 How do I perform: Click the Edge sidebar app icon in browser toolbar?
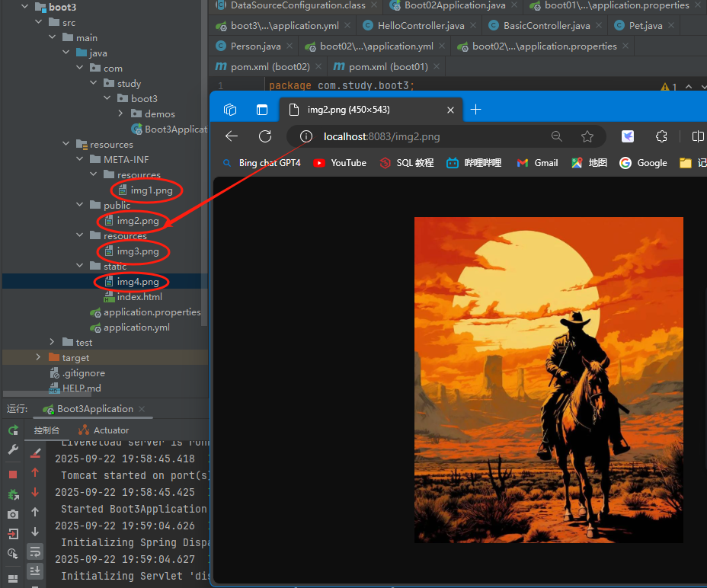(628, 136)
